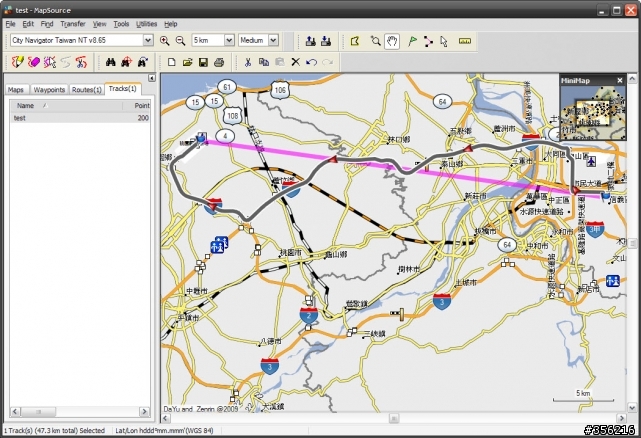Open the Transfer menu

(x=73, y=24)
